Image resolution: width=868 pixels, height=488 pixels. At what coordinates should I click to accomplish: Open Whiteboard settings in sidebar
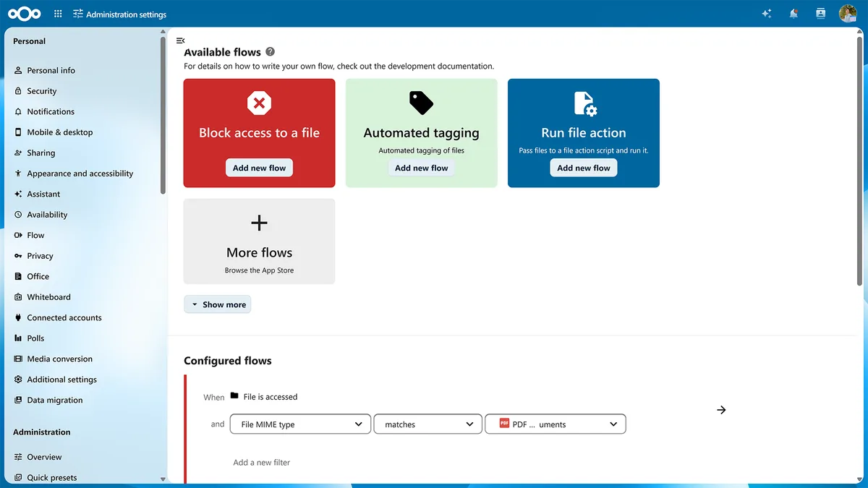coord(85,297)
